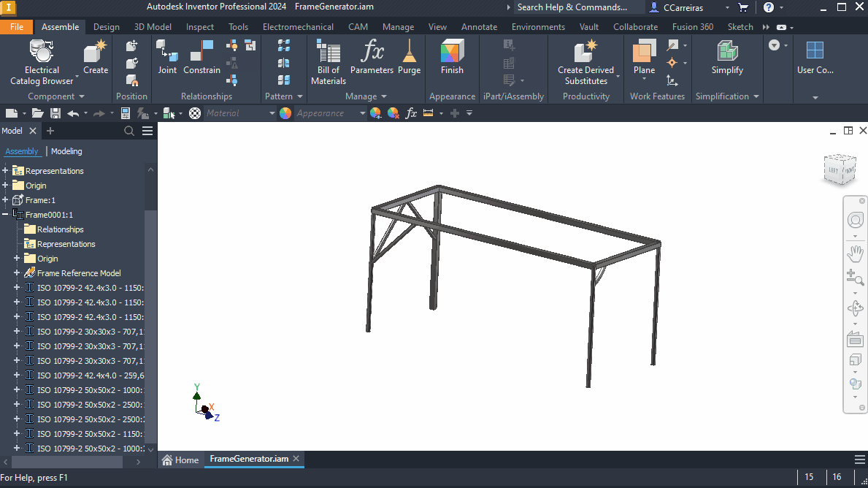Run the Purge tool
Screen dimensions: 868x488
pos(409,58)
